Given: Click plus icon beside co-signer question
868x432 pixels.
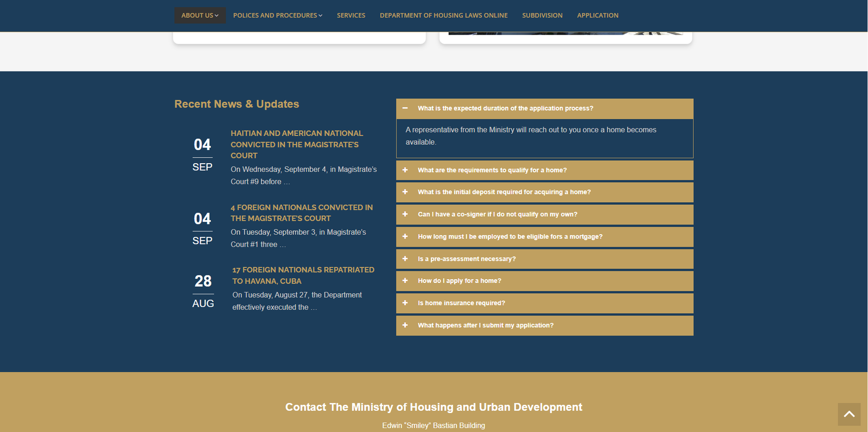Looking at the screenshot, I should (405, 214).
